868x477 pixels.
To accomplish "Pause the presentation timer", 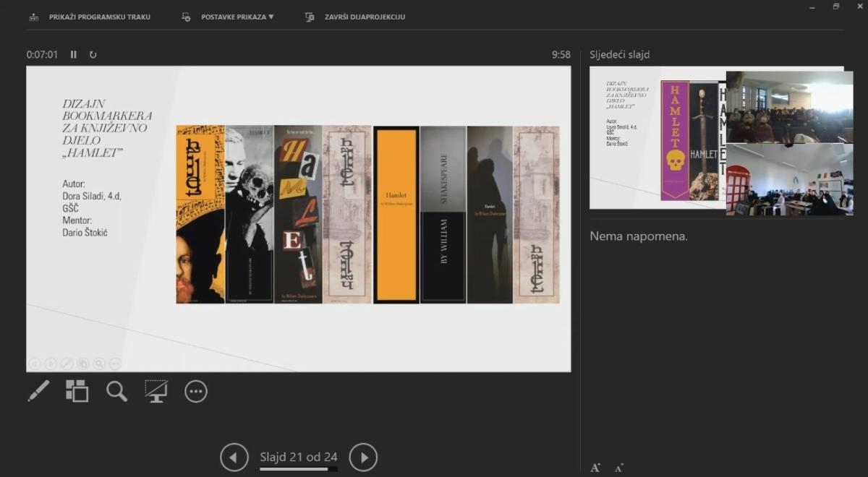I will pyautogui.click(x=74, y=54).
